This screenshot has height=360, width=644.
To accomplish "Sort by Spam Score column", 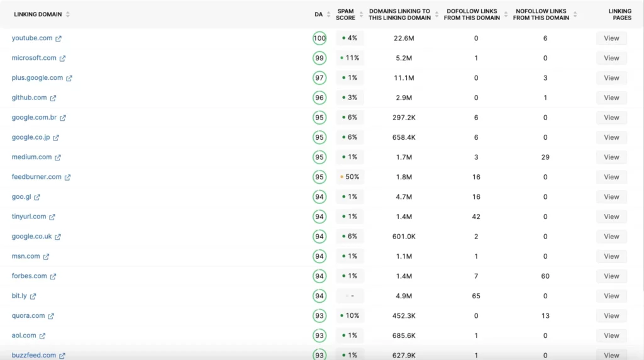I will [x=361, y=14].
